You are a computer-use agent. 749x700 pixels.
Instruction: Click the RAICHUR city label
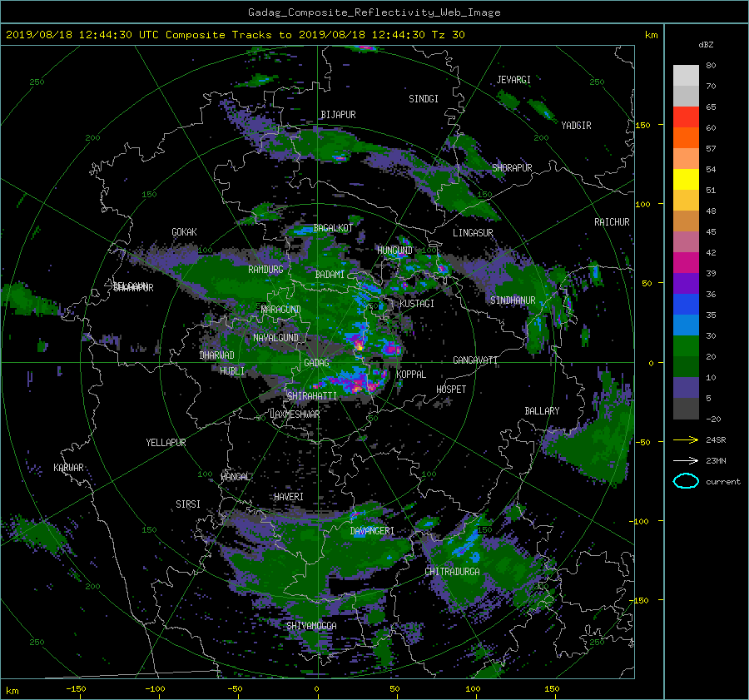tap(612, 221)
